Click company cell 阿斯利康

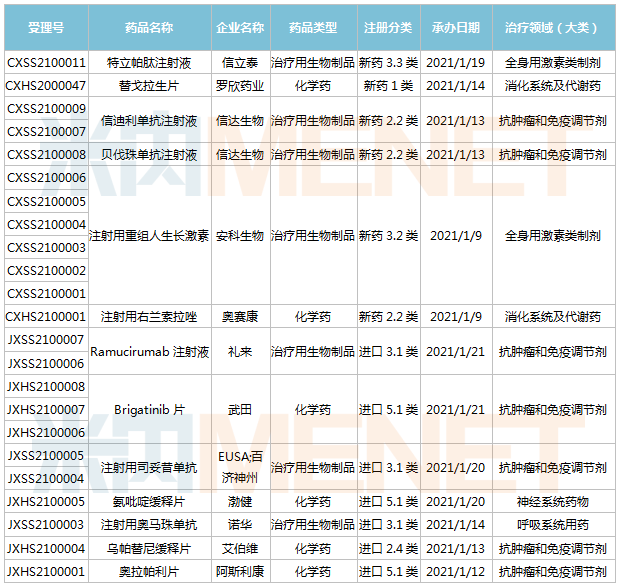pos(240,572)
